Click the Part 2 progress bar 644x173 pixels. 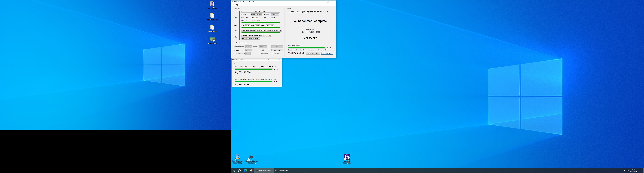[254, 81]
